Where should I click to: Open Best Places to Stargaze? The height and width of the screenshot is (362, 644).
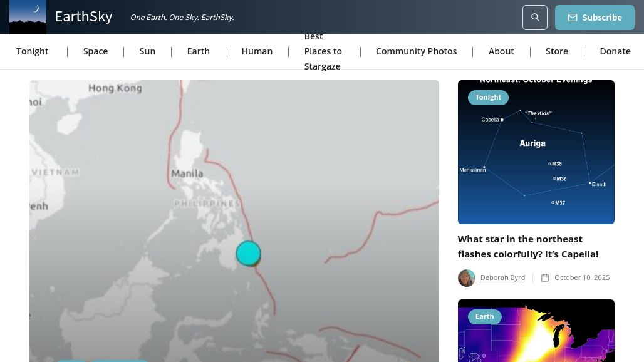point(323,51)
